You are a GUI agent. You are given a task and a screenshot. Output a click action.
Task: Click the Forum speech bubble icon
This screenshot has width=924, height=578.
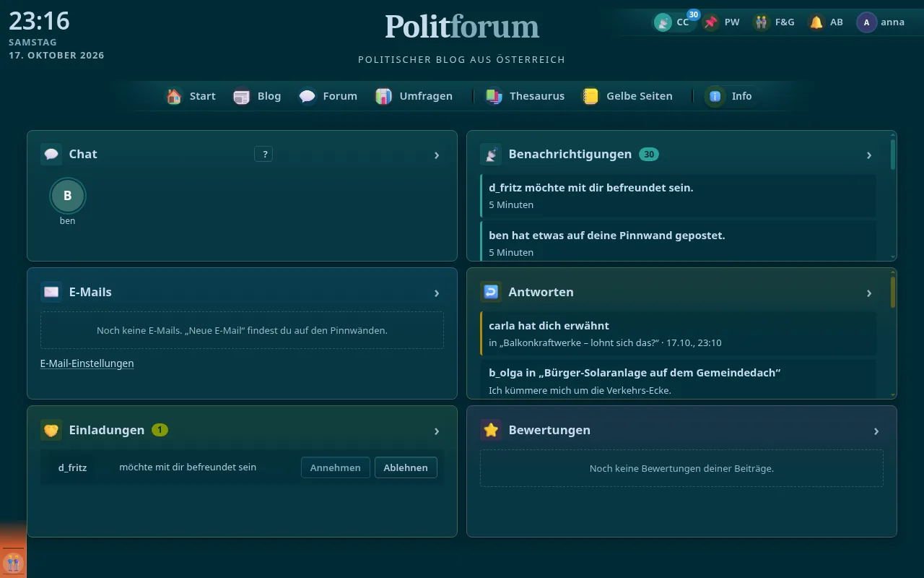coord(308,96)
